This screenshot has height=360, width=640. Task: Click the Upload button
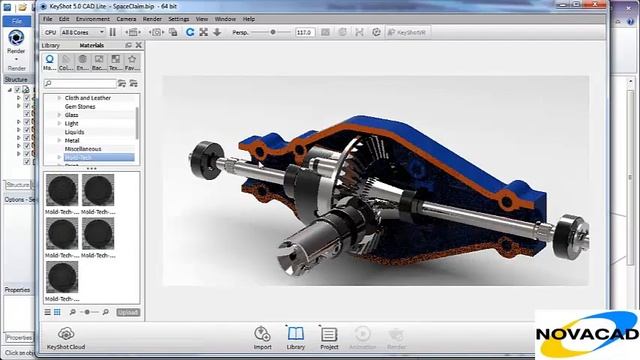128,312
